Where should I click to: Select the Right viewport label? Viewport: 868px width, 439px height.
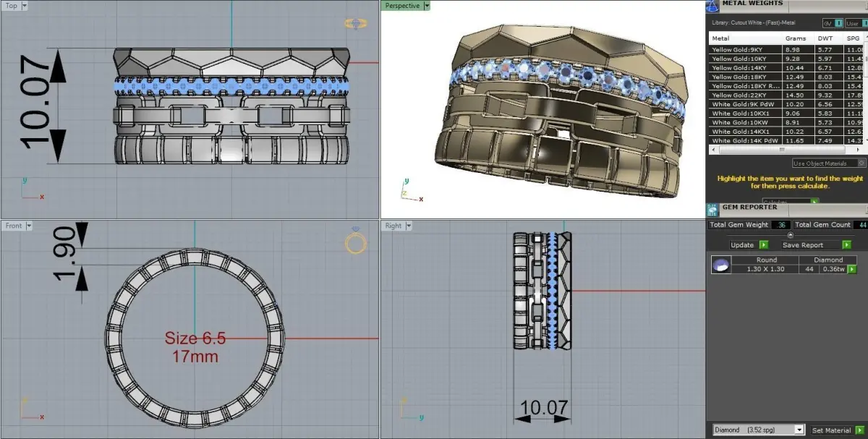393,226
